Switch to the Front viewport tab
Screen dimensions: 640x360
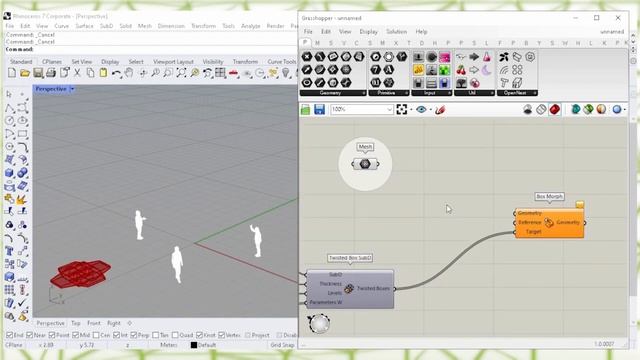pyautogui.click(x=93, y=323)
